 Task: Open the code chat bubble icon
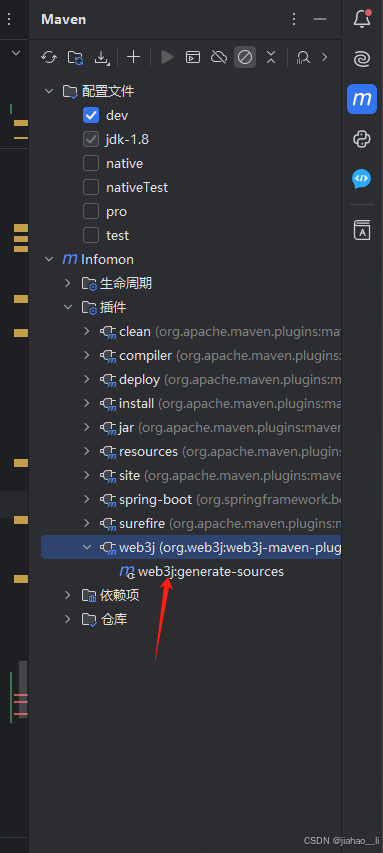[x=362, y=178]
